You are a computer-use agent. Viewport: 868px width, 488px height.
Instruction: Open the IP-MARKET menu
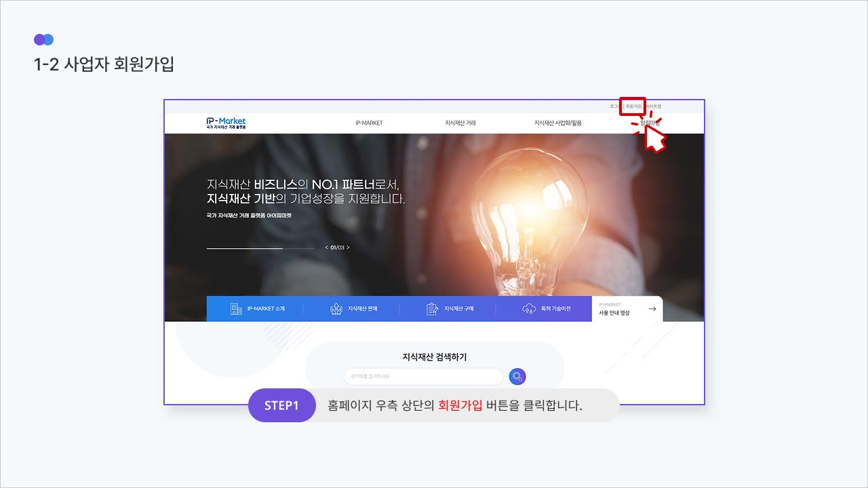369,123
